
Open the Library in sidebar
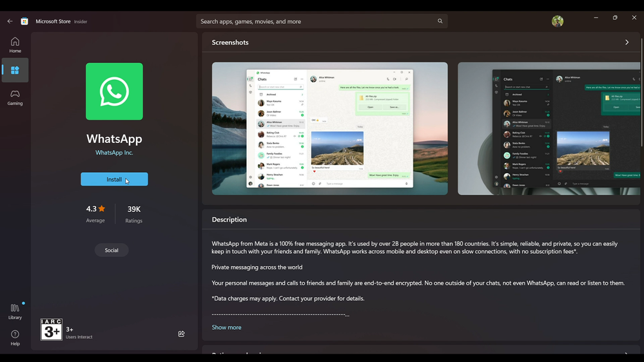point(15,312)
